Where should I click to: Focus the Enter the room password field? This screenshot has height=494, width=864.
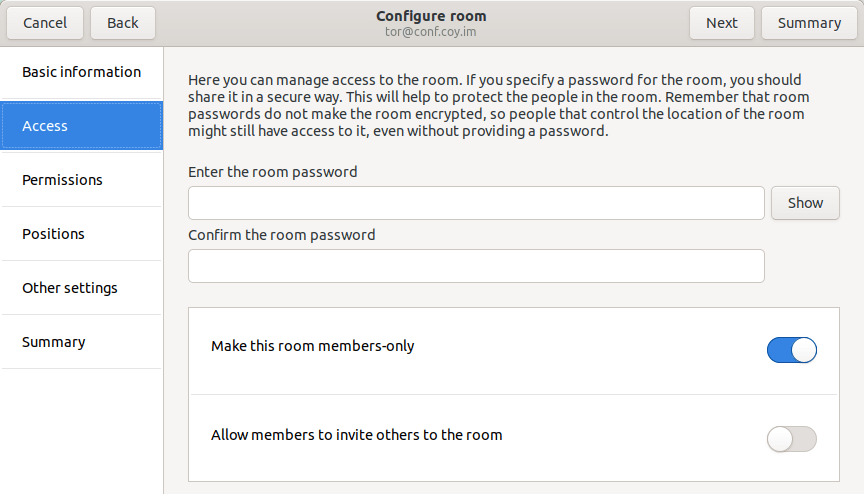pyautogui.click(x=476, y=203)
